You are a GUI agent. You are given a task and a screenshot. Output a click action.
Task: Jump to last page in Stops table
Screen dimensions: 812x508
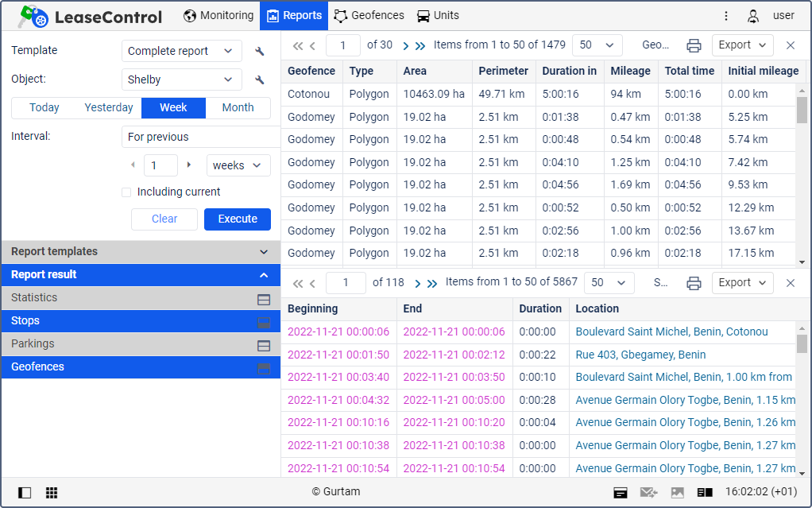pos(431,283)
